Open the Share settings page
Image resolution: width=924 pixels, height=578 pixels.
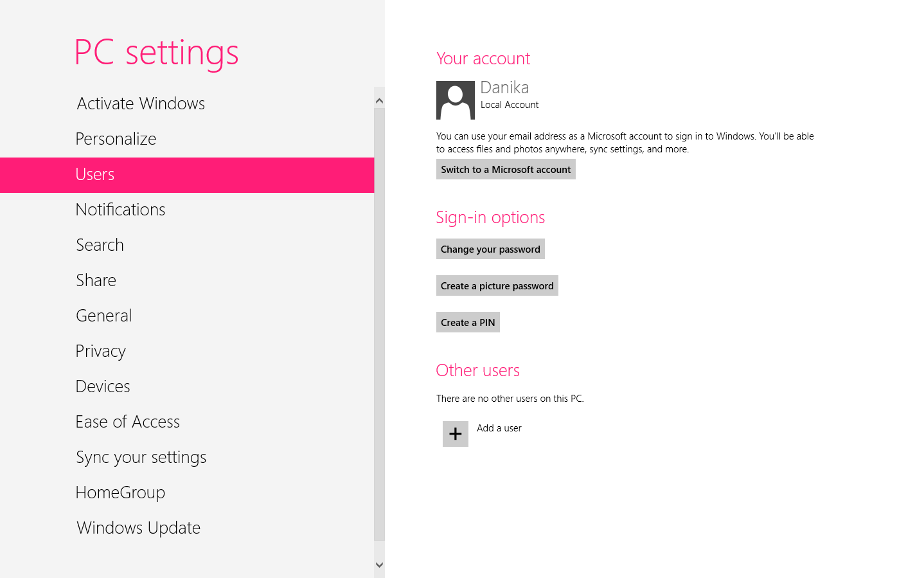(x=96, y=280)
